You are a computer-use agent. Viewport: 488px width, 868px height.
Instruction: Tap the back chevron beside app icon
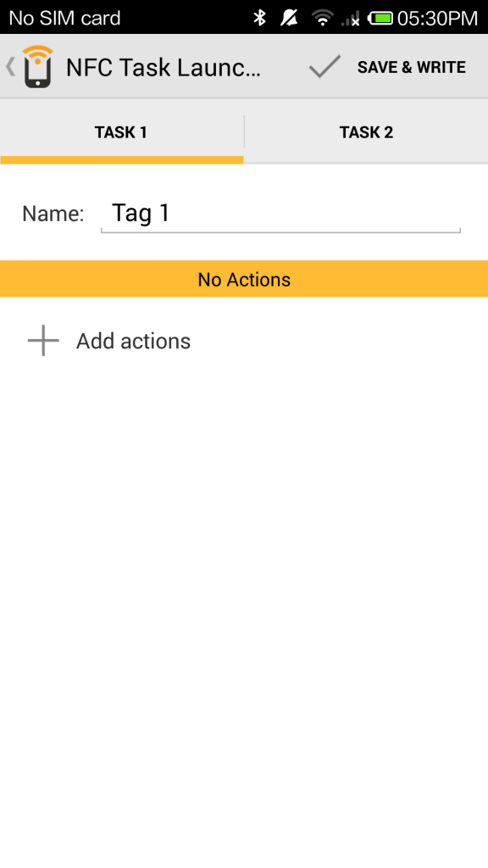click(10, 67)
